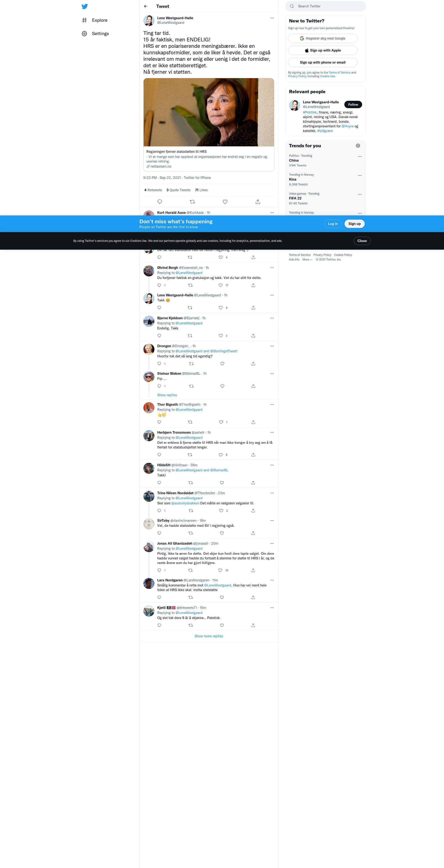Like Thor Bigseth's reply
This screenshot has width=444, height=868.
tap(221, 422)
